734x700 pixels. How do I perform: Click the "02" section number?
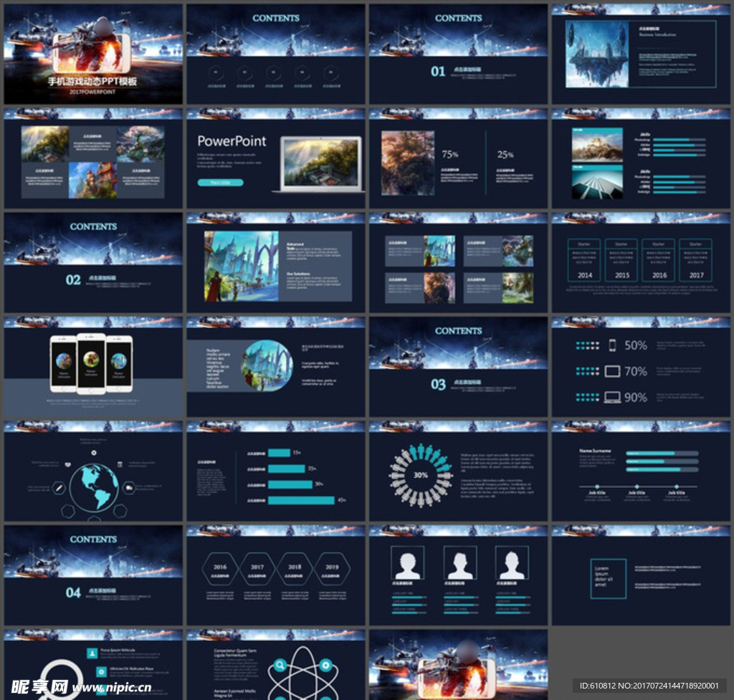[x=73, y=280]
